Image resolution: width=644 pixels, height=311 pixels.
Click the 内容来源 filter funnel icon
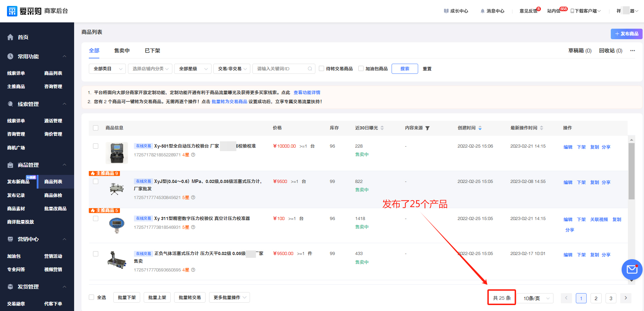tap(427, 128)
